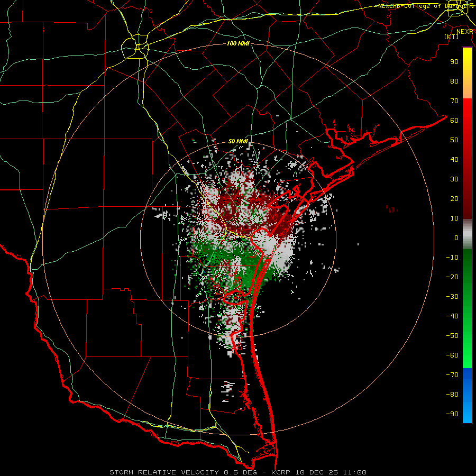Image resolution: width=476 pixels, height=476 pixels.
Task: Click the "[KT]" units label above the color scale
Action: pyautogui.click(x=452, y=36)
